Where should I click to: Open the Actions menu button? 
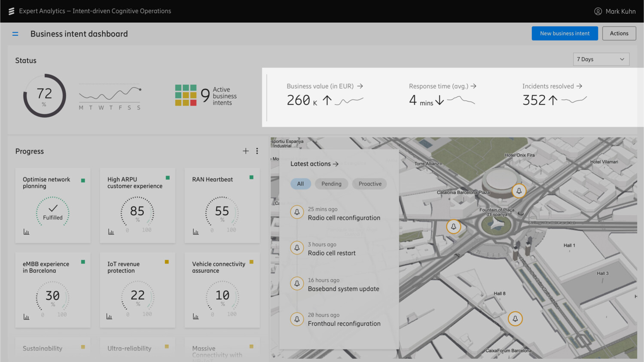pyautogui.click(x=619, y=33)
